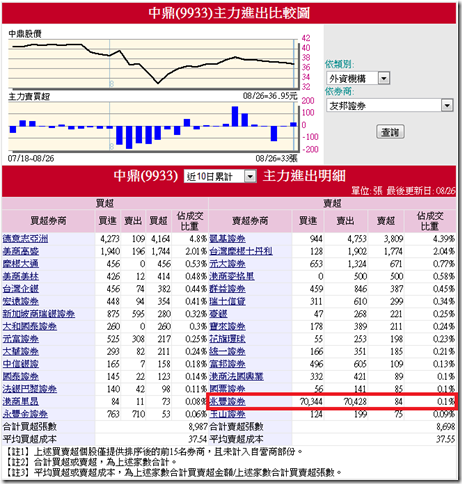Open the 統一證券 seller link
This screenshot has width=462, height=484.
(x=228, y=351)
